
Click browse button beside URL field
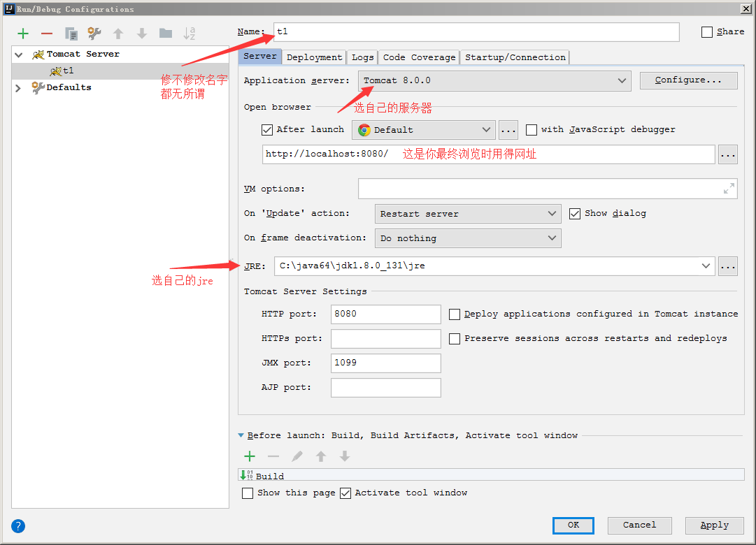[x=727, y=154]
